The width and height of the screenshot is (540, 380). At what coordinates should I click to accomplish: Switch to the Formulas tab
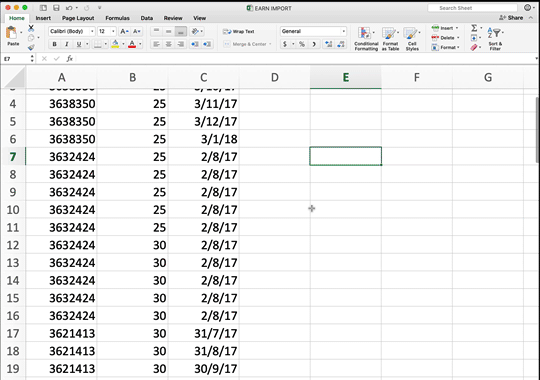pos(117,18)
